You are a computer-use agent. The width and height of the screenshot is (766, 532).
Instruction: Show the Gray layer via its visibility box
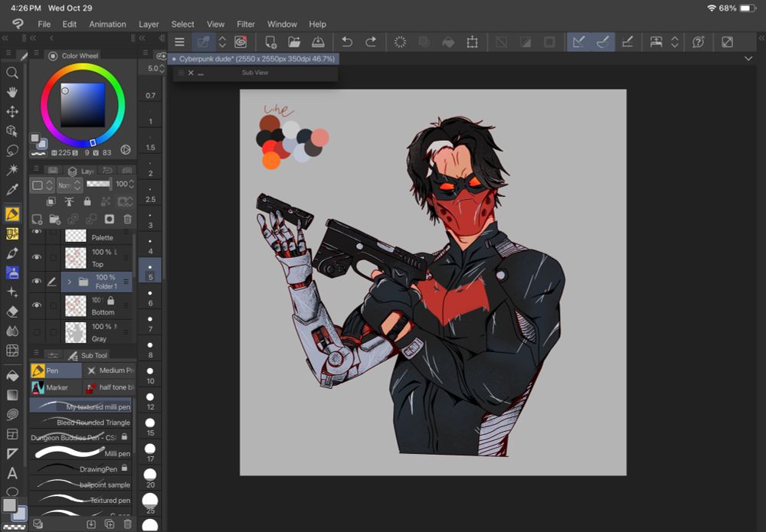click(x=37, y=331)
